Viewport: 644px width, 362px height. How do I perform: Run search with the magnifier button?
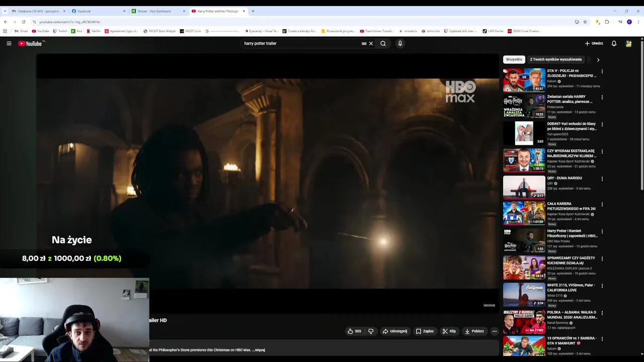pyautogui.click(x=383, y=43)
